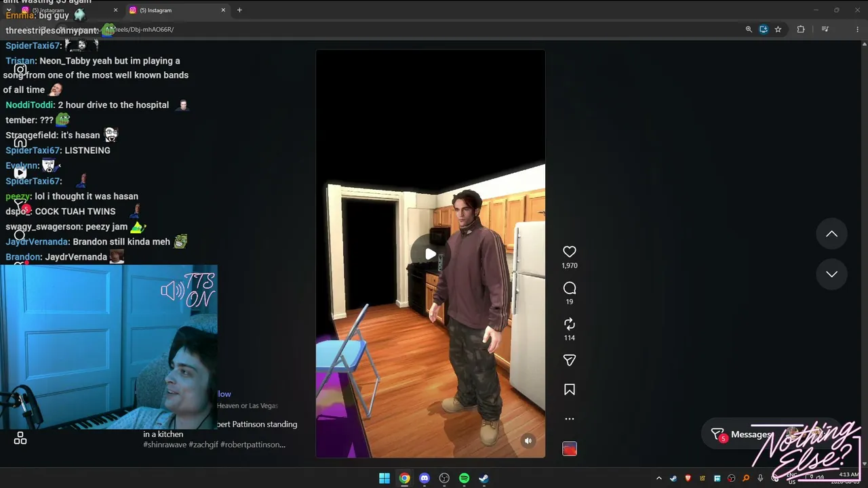The width and height of the screenshot is (868, 488).
Task: Open Steam from the taskbar
Action: point(484,479)
